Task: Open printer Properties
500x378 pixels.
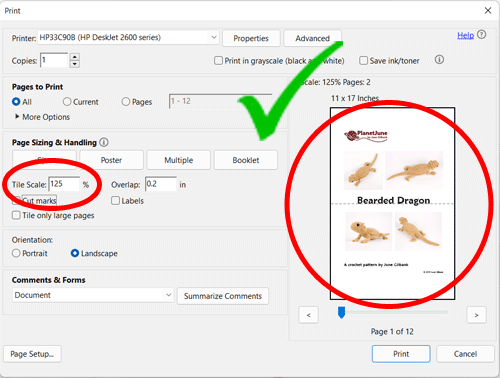Action: [251, 38]
